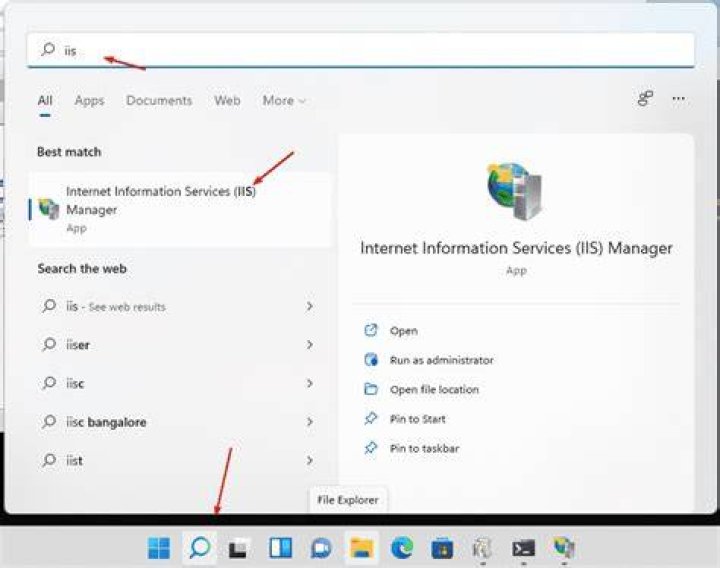Choose Pin to Start
This screenshot has width=720, height=568.
click(x=417, y=419)
